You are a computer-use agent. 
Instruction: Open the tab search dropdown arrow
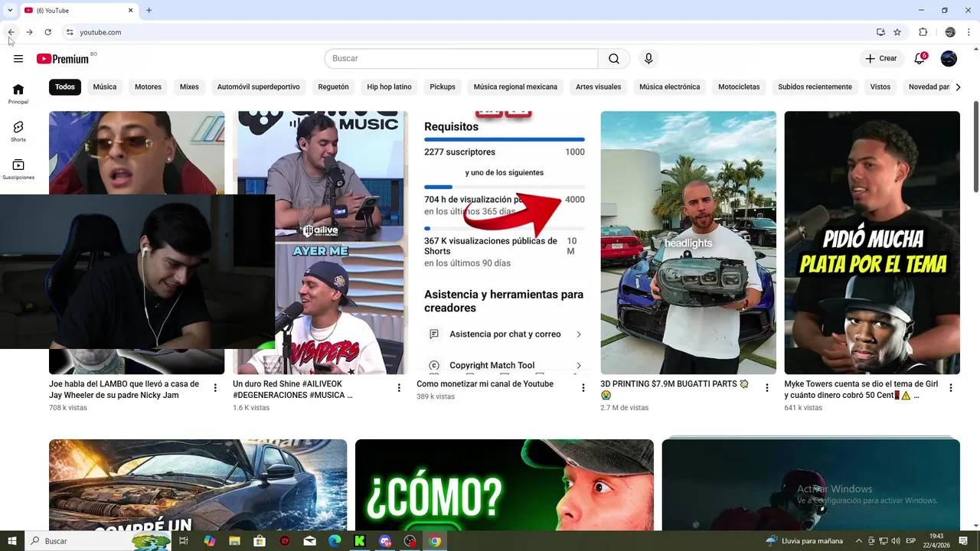(9, 11)
